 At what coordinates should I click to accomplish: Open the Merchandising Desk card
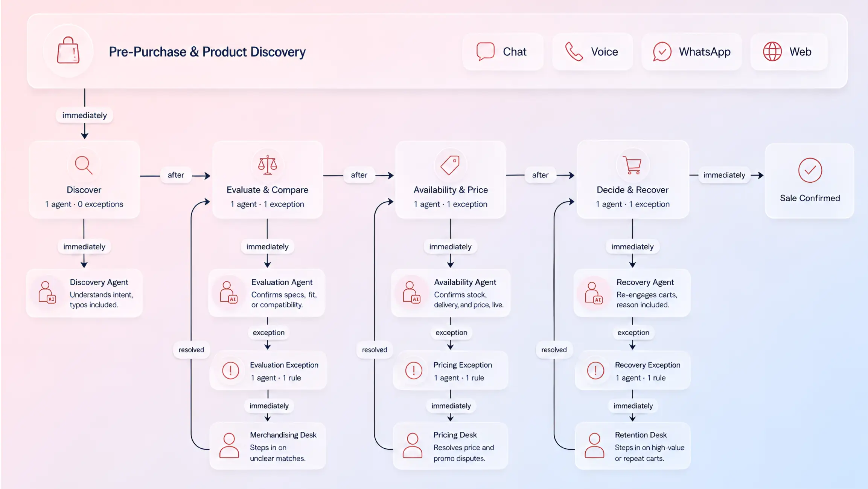pos(268,446)
